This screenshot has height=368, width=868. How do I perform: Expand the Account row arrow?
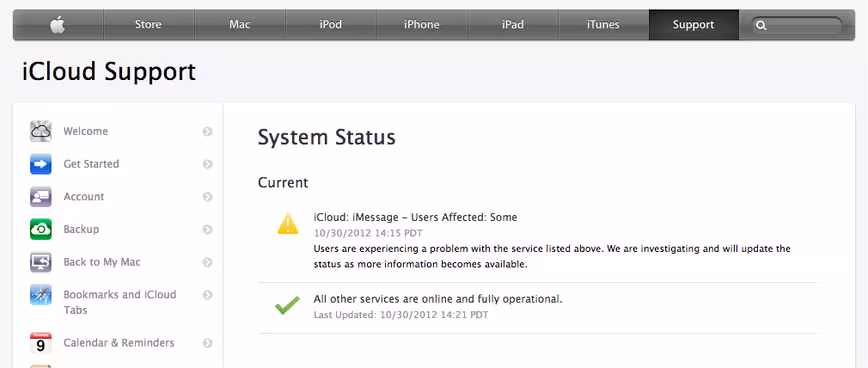(x=208, y=197)
